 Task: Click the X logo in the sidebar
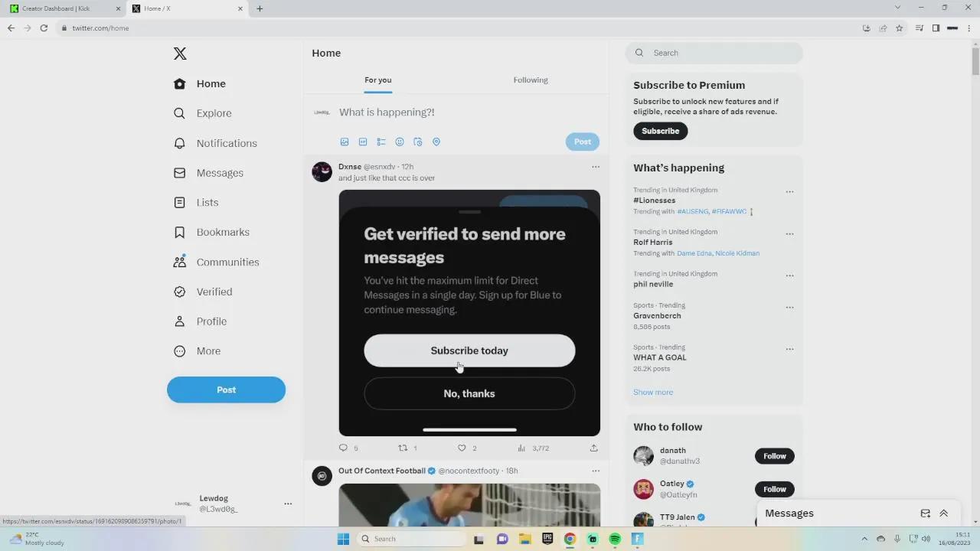coord(180,54)
